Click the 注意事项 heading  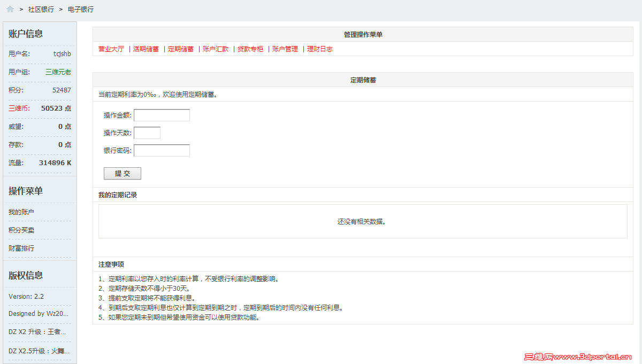111,265
